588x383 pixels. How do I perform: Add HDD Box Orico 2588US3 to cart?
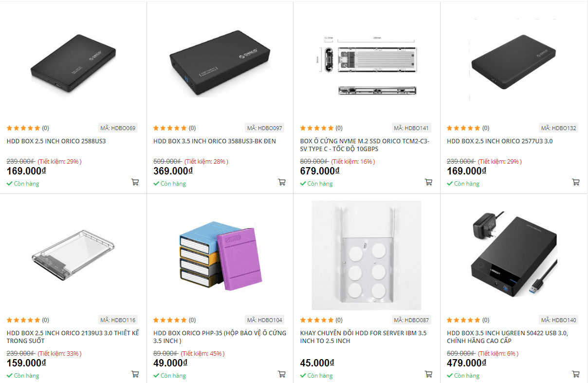(135, 182)
